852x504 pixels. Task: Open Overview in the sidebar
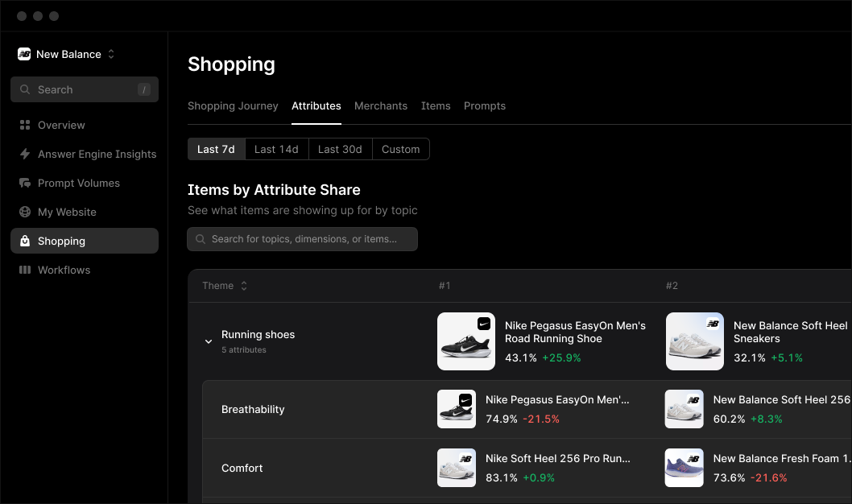(85, 125)
